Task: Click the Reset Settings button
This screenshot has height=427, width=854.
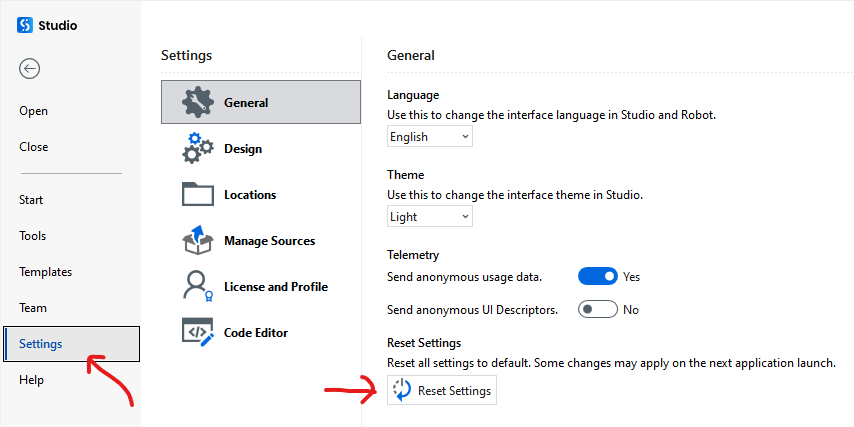Action: coord(442,390)
